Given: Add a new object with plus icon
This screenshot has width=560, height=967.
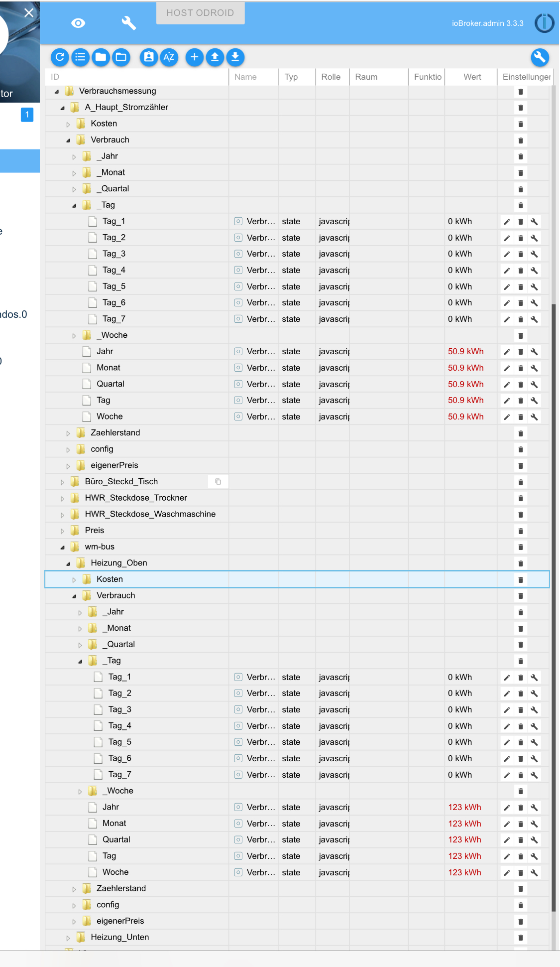Looking at the screenshot, I should [x=195, y=57].
